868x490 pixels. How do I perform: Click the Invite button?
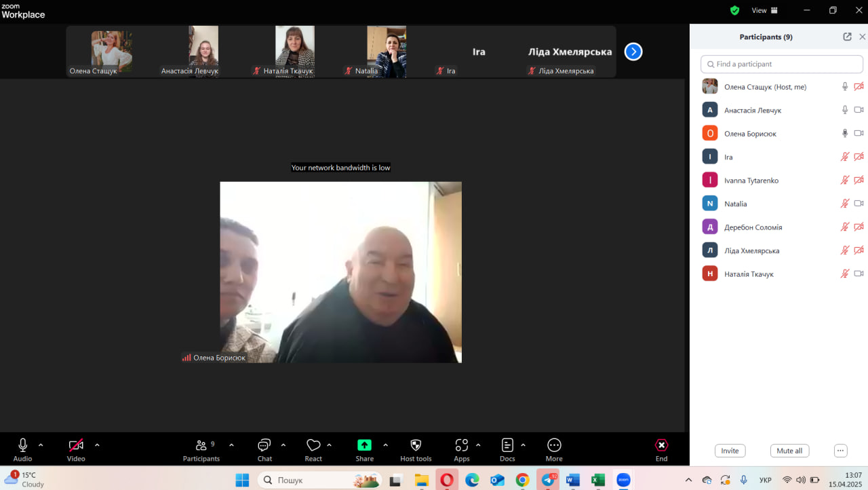click(730, 451)
